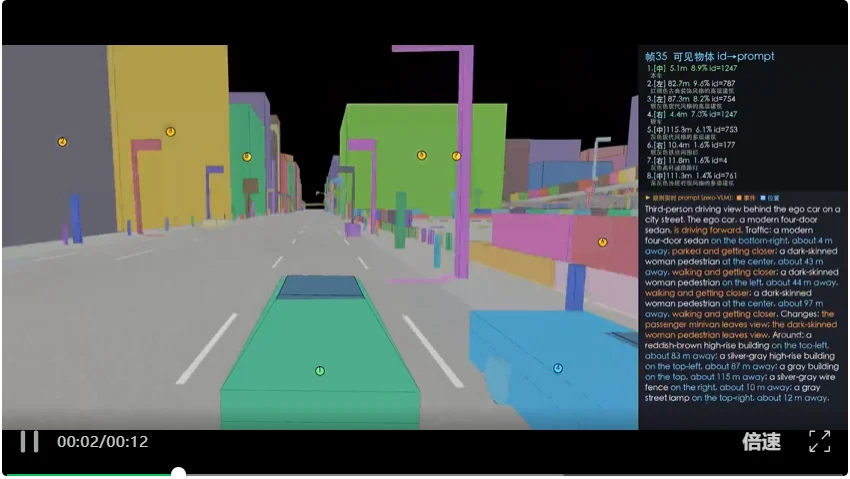Select list row '4.[右] 4.4m 7.0% id=1247'

pyautogui.click(x=692, y=114)
